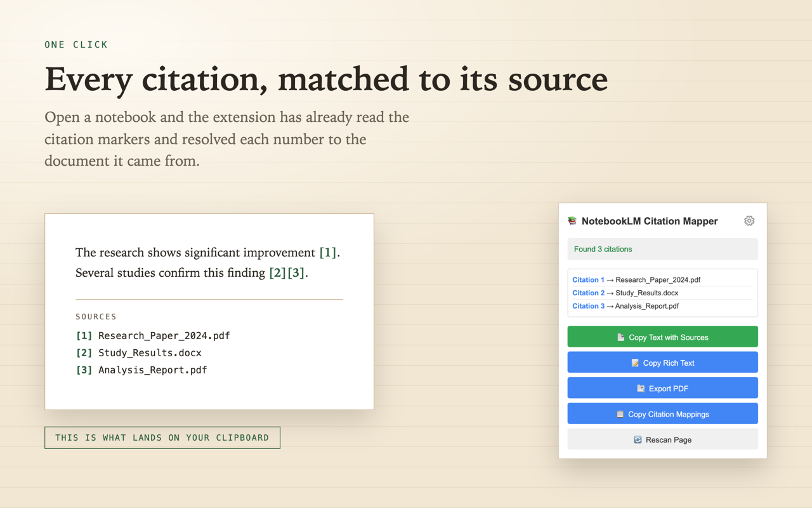Rescan the page with Rescan Page button
Image resolution: width=812 pixels, height=508 pixels.
662,439
